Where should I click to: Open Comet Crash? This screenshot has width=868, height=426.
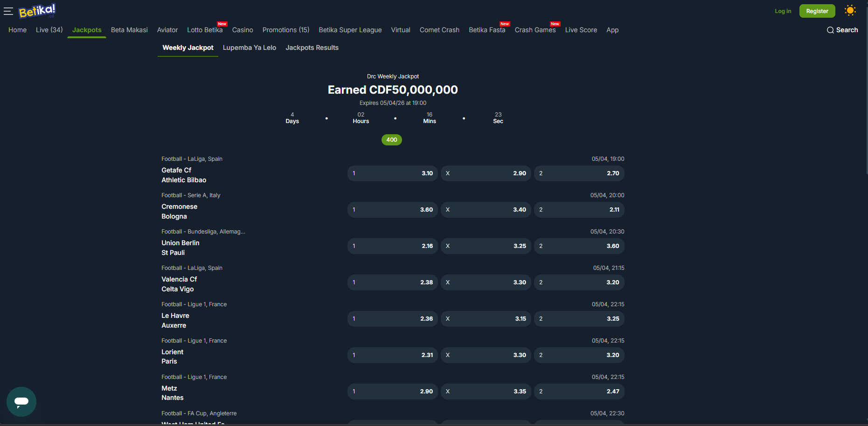click(439, 30)
